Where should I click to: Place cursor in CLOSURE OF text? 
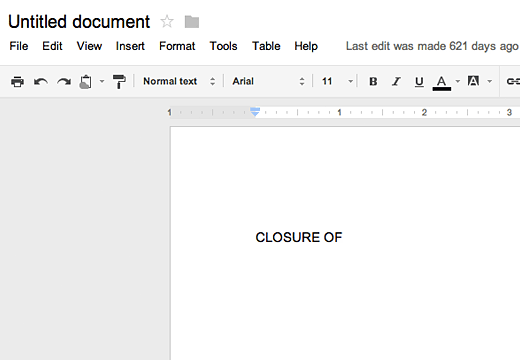click(299, 237)
